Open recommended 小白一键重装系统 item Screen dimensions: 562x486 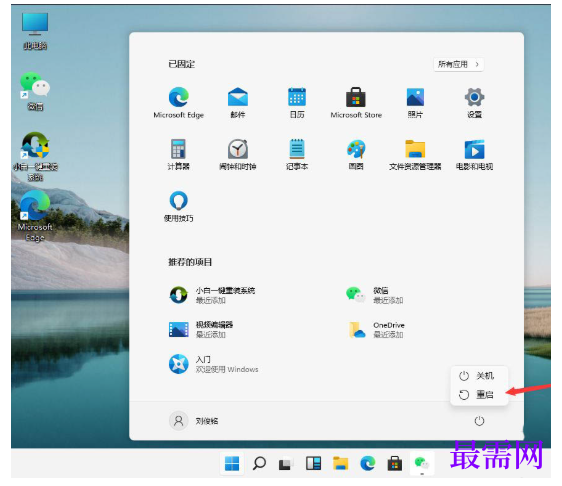[x=212, y=295]
